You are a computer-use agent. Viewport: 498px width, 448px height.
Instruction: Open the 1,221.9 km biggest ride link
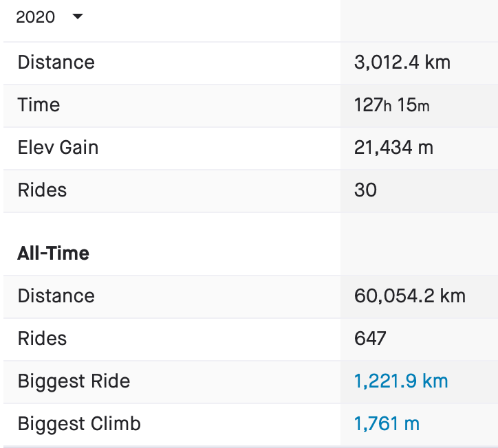click(401, 381)
